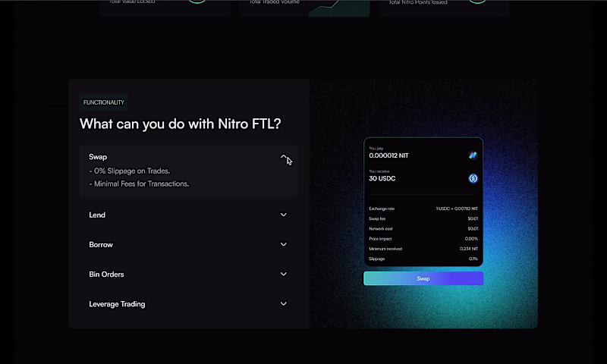Image resolution: width=607 pixels, height=364 pixels.
Task: Click the Slippage row label in card
Action: pyautogui.click(x=376, y=259)
